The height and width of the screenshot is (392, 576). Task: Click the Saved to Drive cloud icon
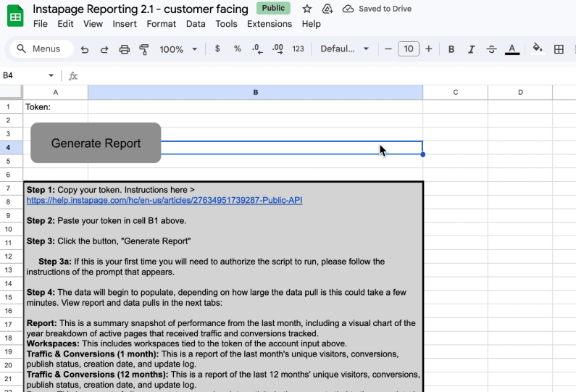(x=348, y=9)
